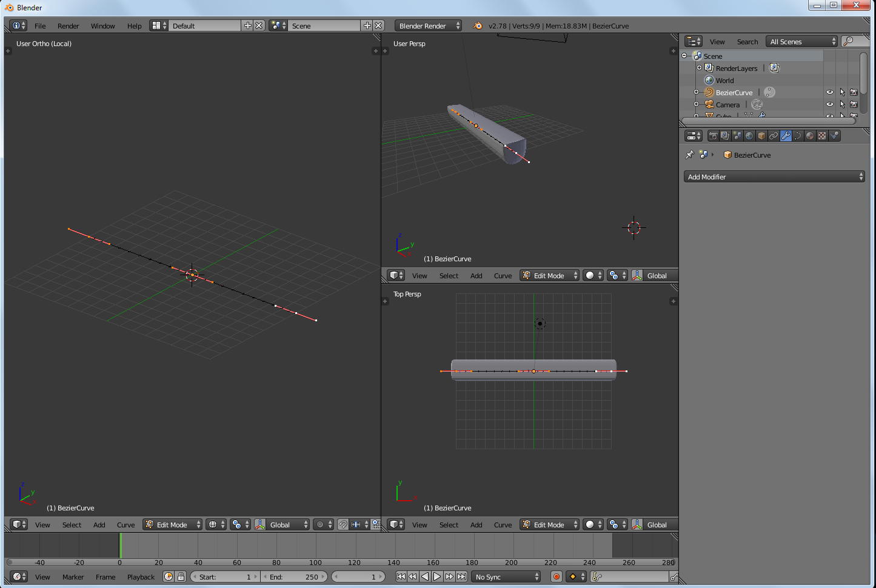Viewport: 876px width, 588px height.
Task: Toggle timeline preview range clock icon
Action: (x=169, y=576)
